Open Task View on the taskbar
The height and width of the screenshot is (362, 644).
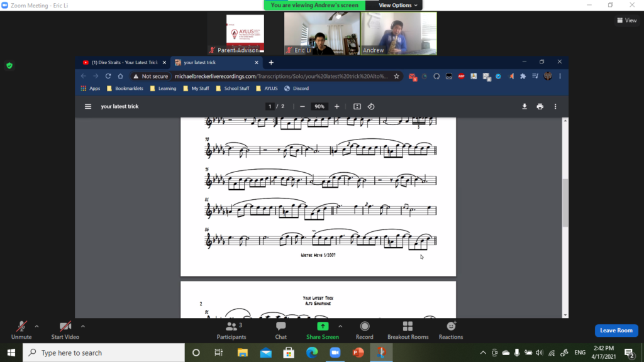point(218,353)
